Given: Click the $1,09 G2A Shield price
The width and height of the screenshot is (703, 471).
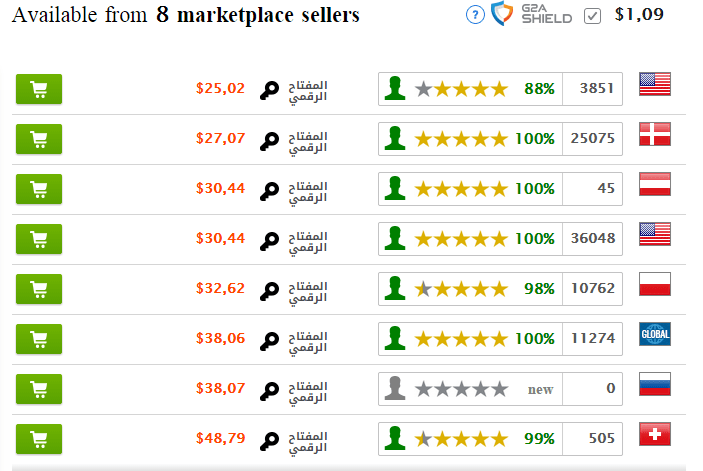Looking at the screenshot, I should 639,15.
